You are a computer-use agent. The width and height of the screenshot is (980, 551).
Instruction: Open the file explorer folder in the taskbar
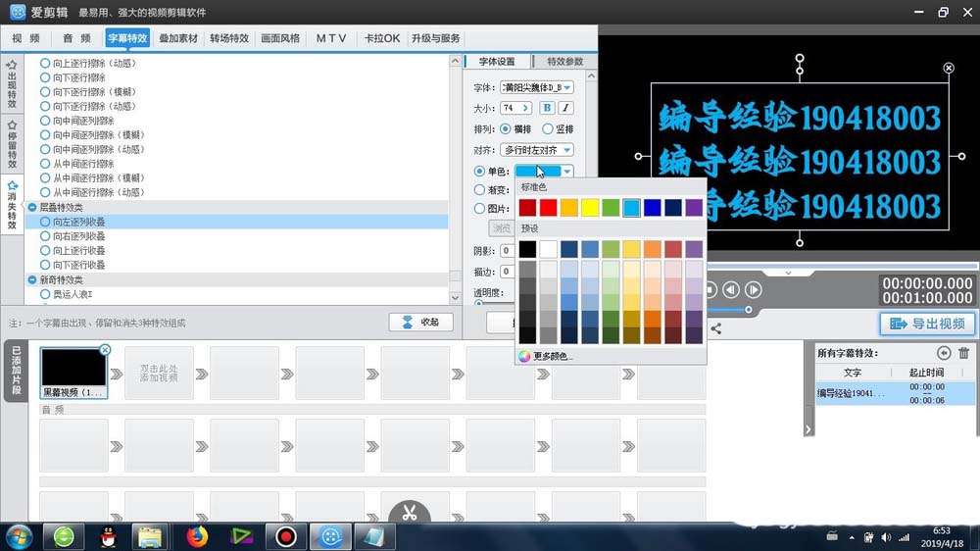tap(150, 536)
